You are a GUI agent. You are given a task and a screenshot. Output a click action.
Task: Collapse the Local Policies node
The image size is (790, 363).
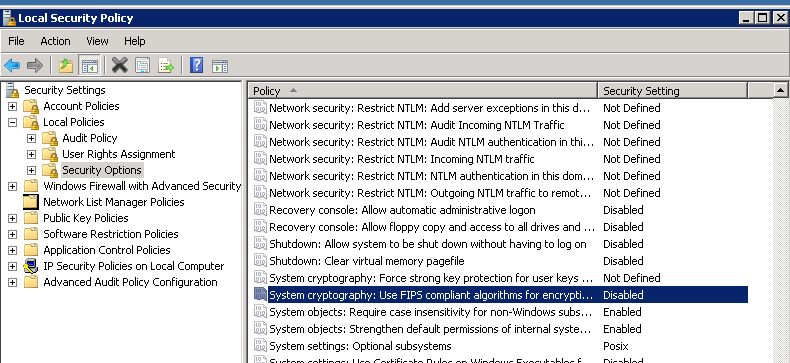[x=13, y=123]
